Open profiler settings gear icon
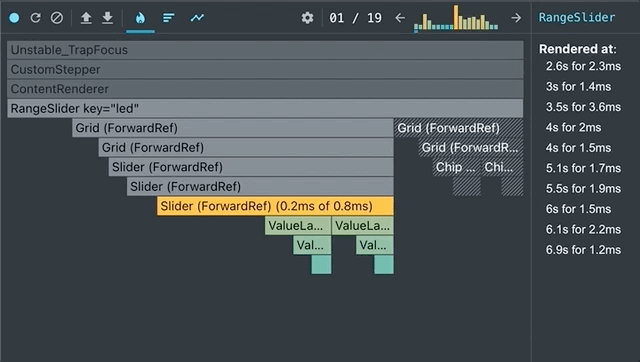This screenshot has height=362, width=640. (x=307, y=18)
